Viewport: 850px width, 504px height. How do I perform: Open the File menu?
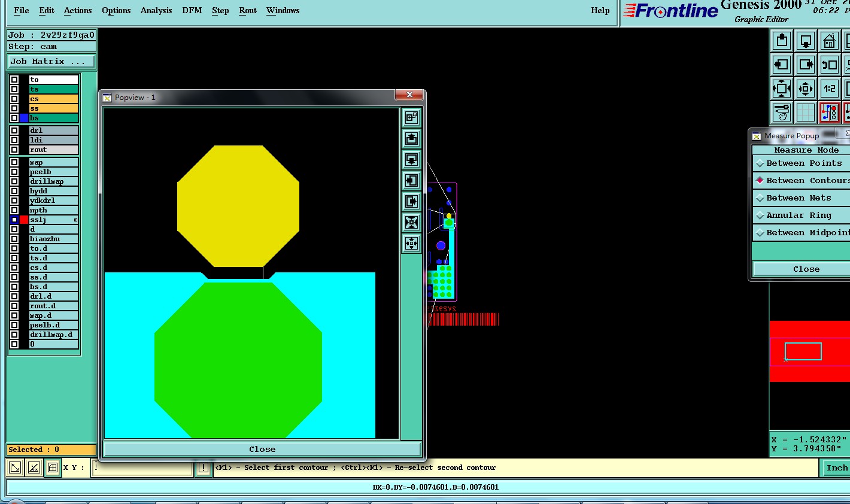(x=22, y=10)
